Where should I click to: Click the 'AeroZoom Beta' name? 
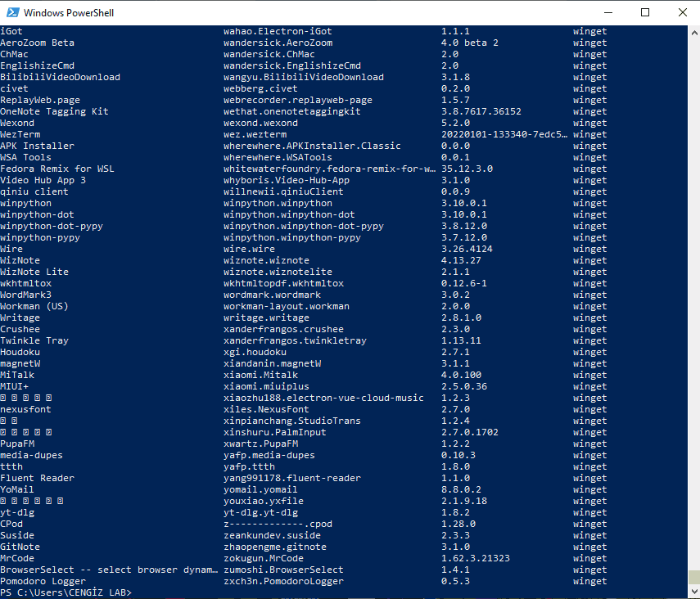(x=38, y=43)
